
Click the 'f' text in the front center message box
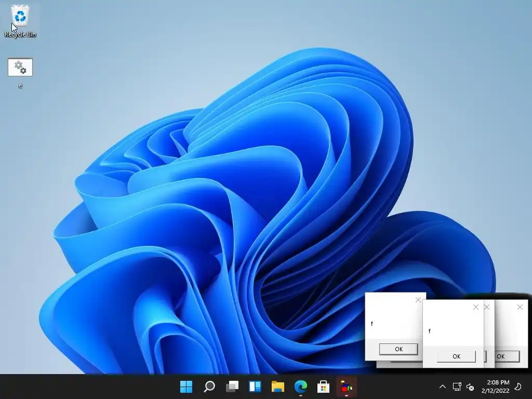[430, 331]
